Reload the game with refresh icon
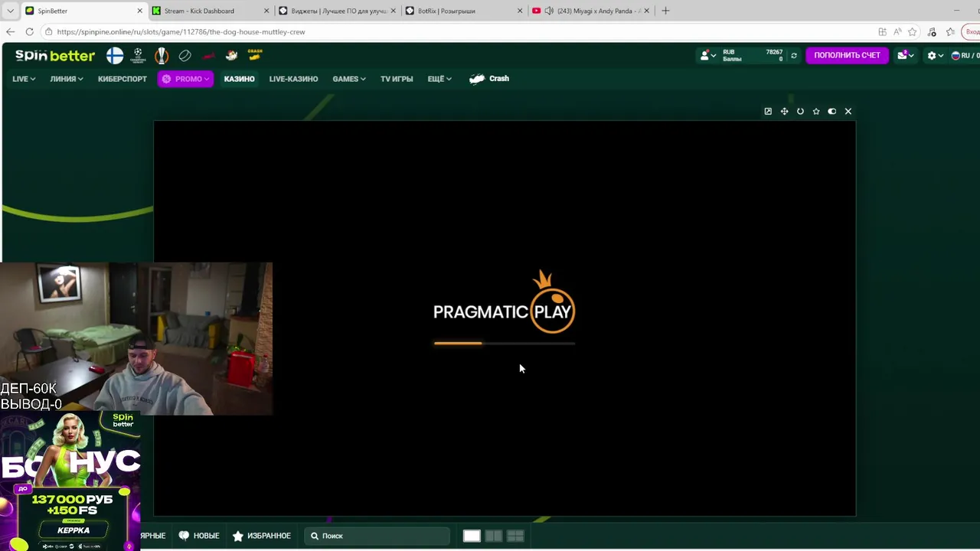Image resolution: width=980 pixels, height=551 pixels. tap(800, 112)
